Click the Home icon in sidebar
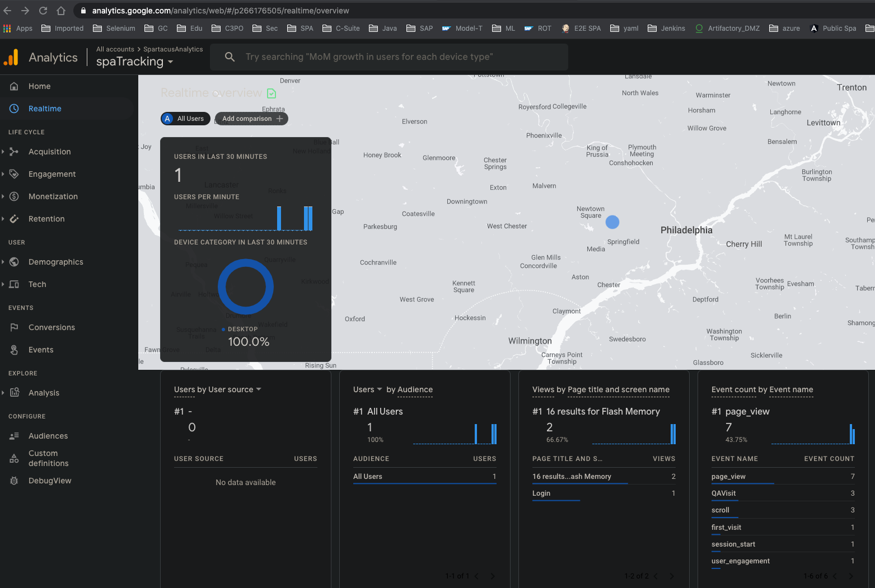 (15, 86)
